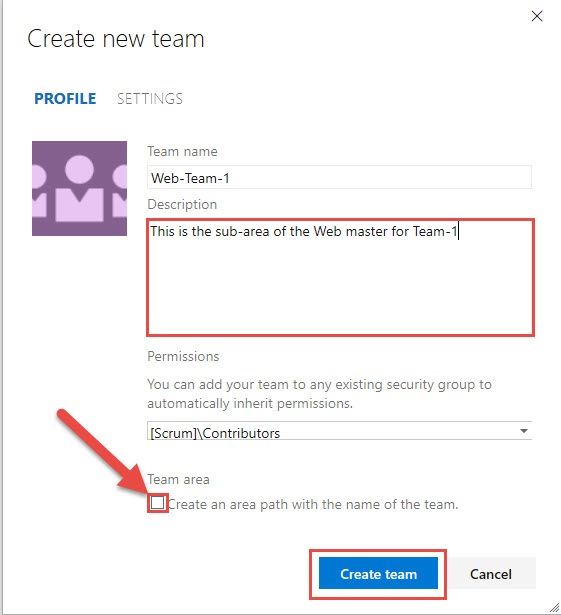Click inside the Description text area
Screen dimensions: 561x615
pyautogui.click(x=340, y=277)
